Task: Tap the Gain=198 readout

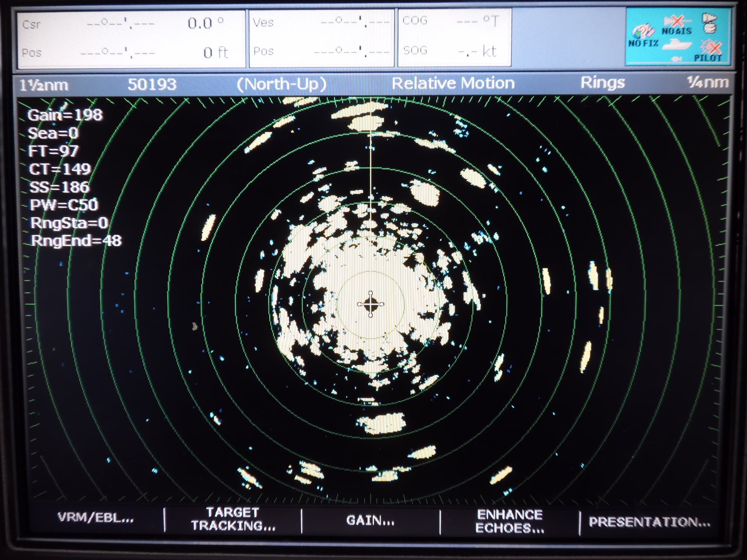Action: [x=65, y=115]
